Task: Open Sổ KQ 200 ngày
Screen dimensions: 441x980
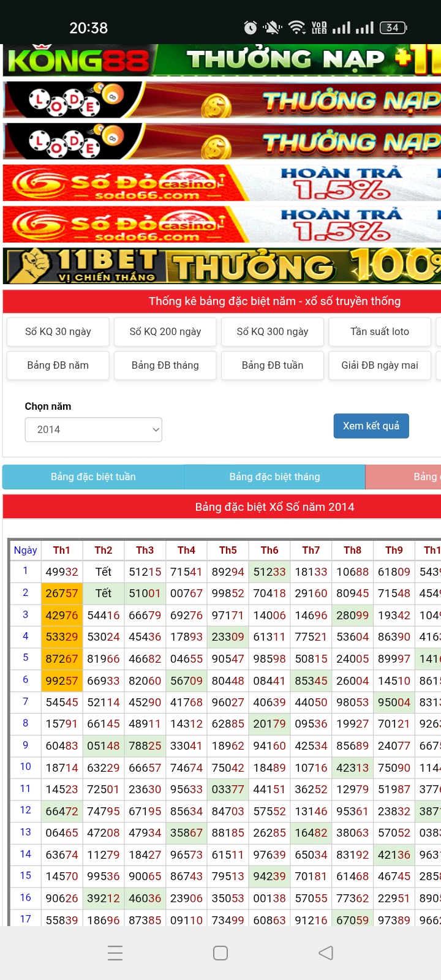Action: click(x=165, y=331)
